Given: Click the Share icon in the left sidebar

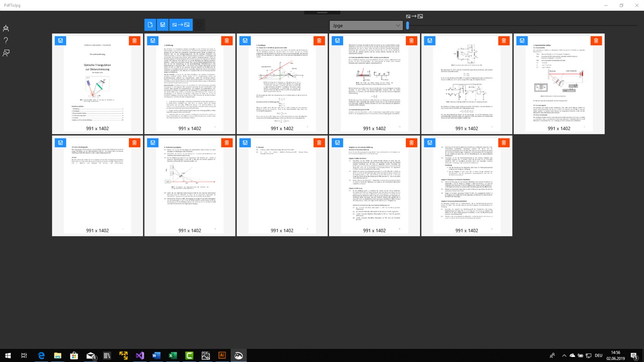Looking at the screenshot, I should (6, 52).
